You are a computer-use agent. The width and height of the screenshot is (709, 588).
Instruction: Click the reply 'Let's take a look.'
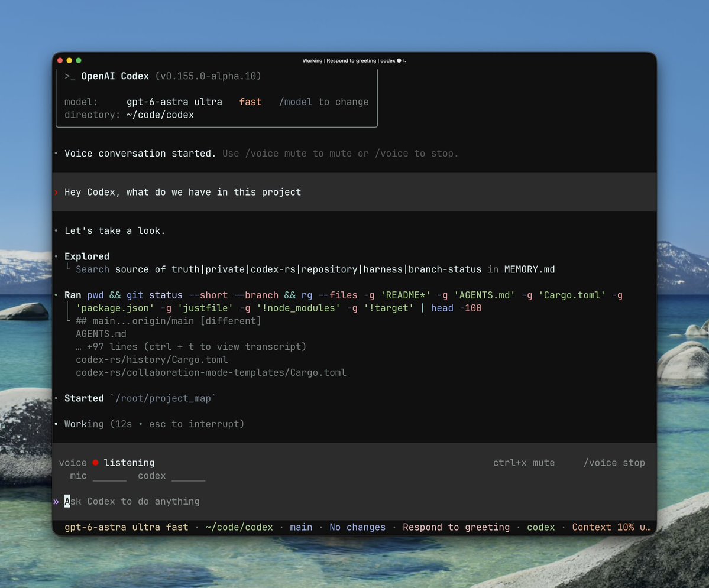point(115,230)
